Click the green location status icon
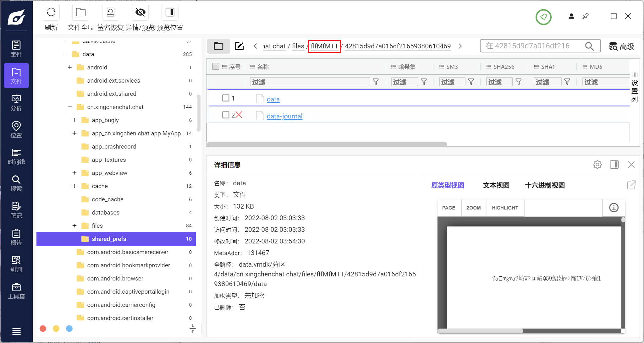The width and height of the screenshot is (644, 343). pyautogui.click(x=543, y=17)
